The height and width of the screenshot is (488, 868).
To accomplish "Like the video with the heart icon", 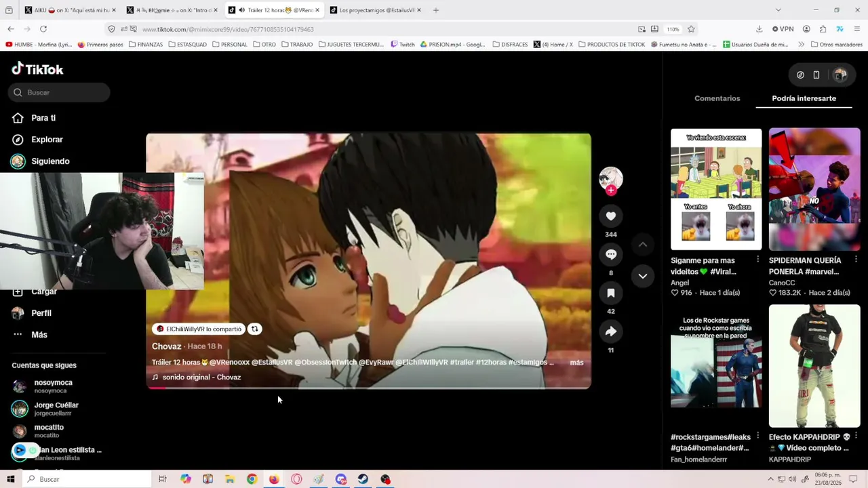I will click(610, 216).
